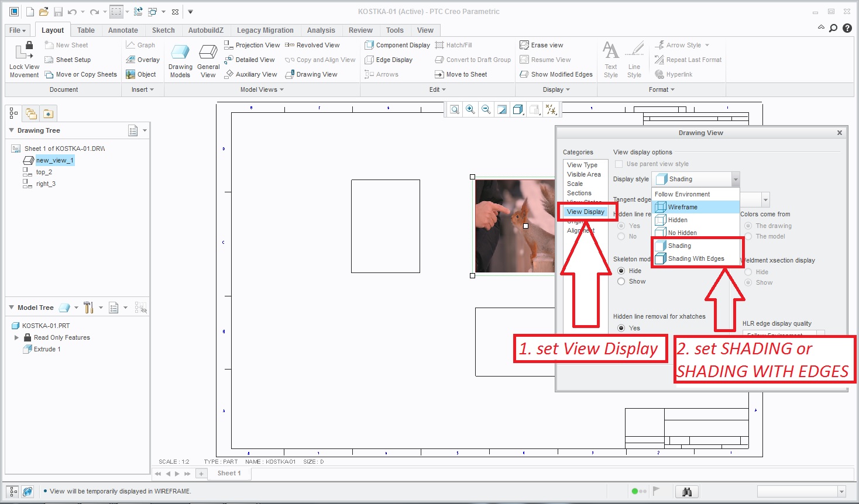
Task: Select Visible Area category
Action: [x=584, y=174]
